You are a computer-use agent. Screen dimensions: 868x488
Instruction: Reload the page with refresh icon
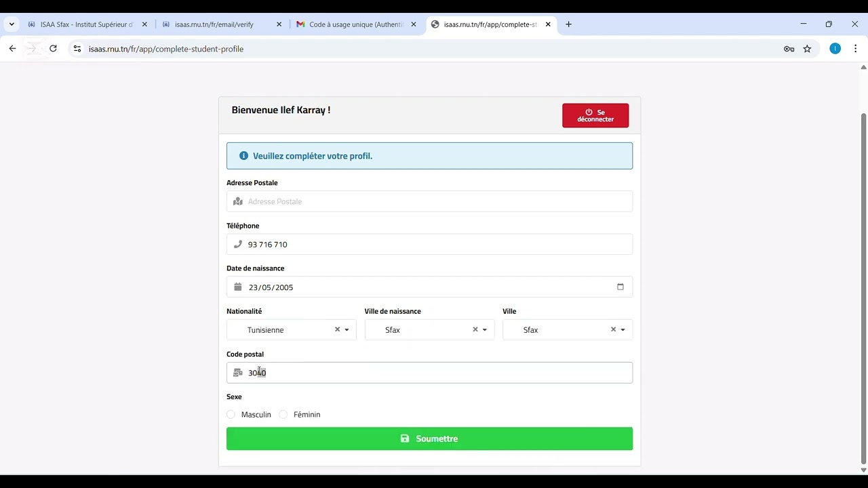(53, 49)
